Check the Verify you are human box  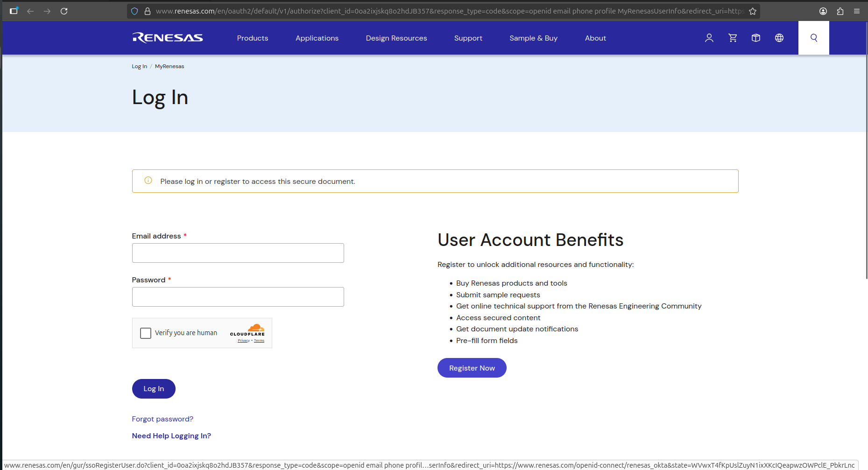coord(146,333)
